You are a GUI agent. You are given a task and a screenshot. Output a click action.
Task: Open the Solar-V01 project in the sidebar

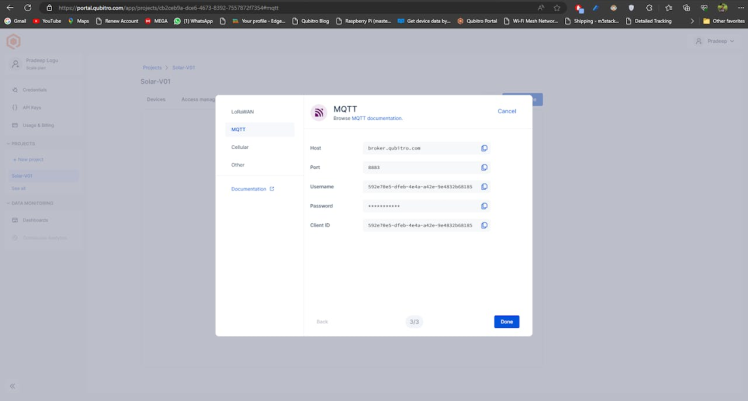tap(43, 176)
